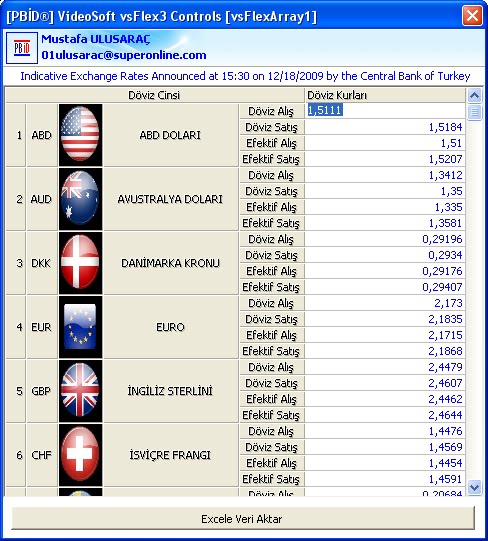Close the vsFlex3 Controls window
488x541 pixels.
[x=472, y=16]
